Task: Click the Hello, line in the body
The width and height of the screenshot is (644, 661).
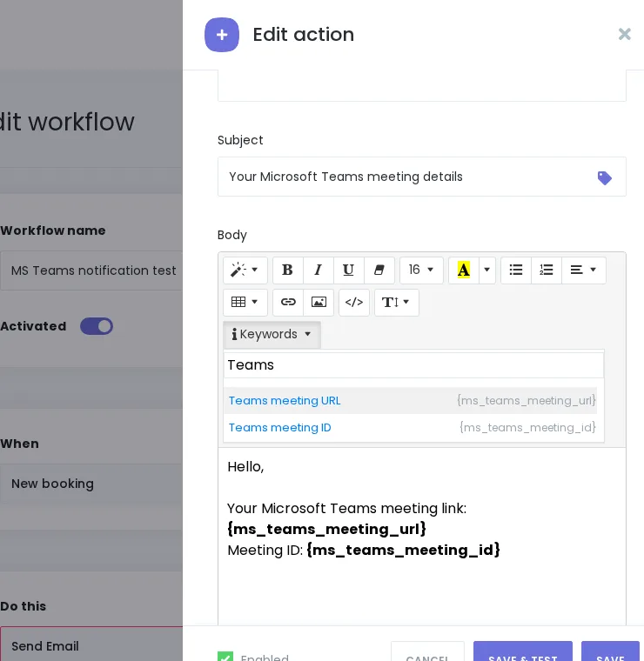Action: [x=245, y=467]
